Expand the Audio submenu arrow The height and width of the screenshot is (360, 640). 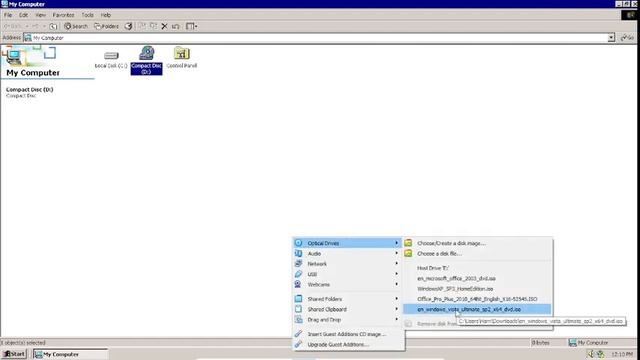(396, 253)
